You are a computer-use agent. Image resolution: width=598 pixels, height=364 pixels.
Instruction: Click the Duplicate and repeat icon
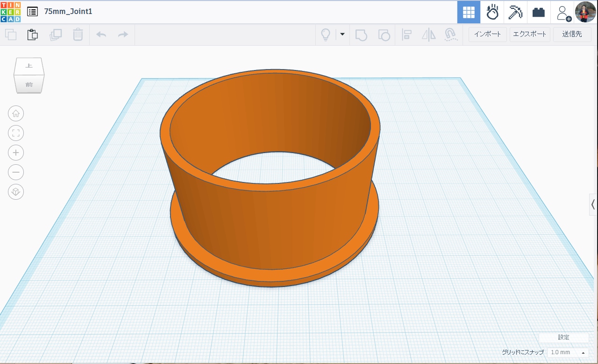point(56,35)
